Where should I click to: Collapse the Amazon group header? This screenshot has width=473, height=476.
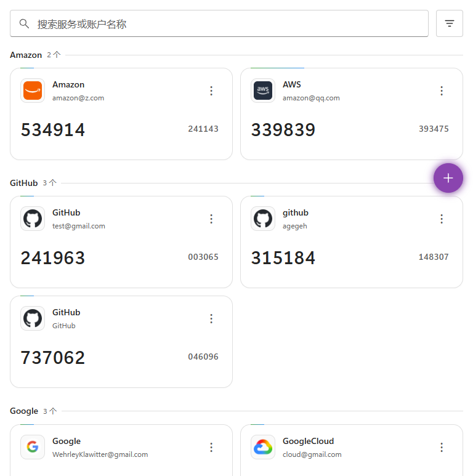click(x=26, y=55)
